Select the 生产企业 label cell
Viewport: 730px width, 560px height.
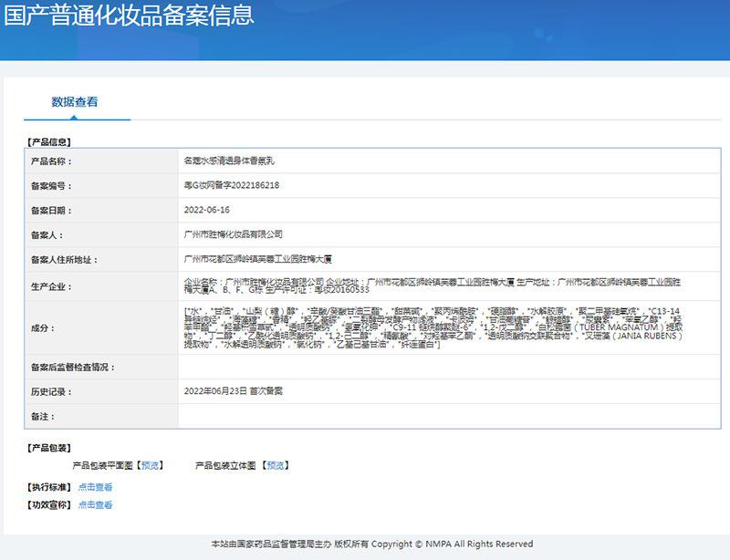tap(101, 286)
